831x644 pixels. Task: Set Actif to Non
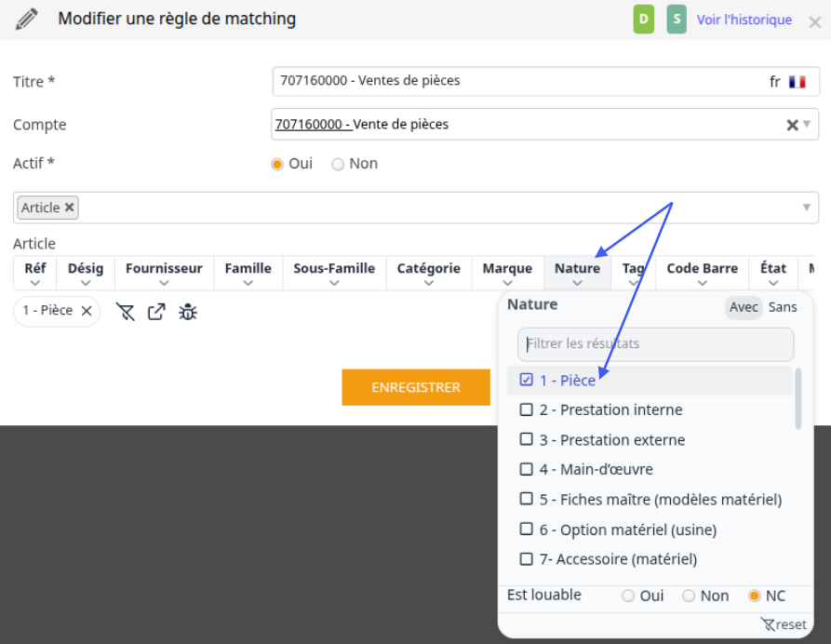point(338,165)
